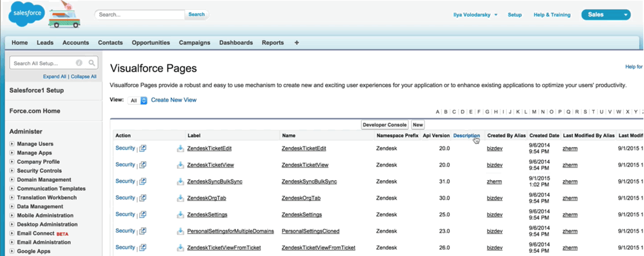The width and height of the screenshot is (644, 256).
Task: Open ZendeskTicketViewFromTicket in a new window via its icon
Action: coord(143,247)
